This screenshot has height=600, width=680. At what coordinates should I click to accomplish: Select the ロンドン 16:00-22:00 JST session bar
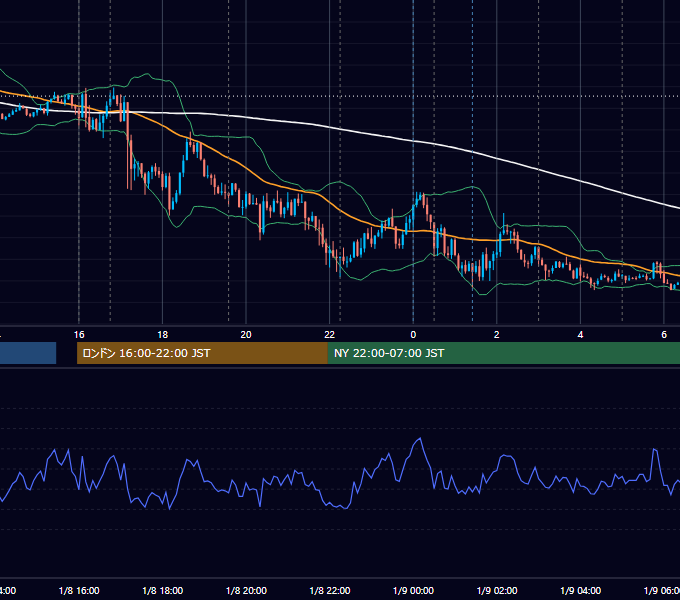tap(202, 353)
